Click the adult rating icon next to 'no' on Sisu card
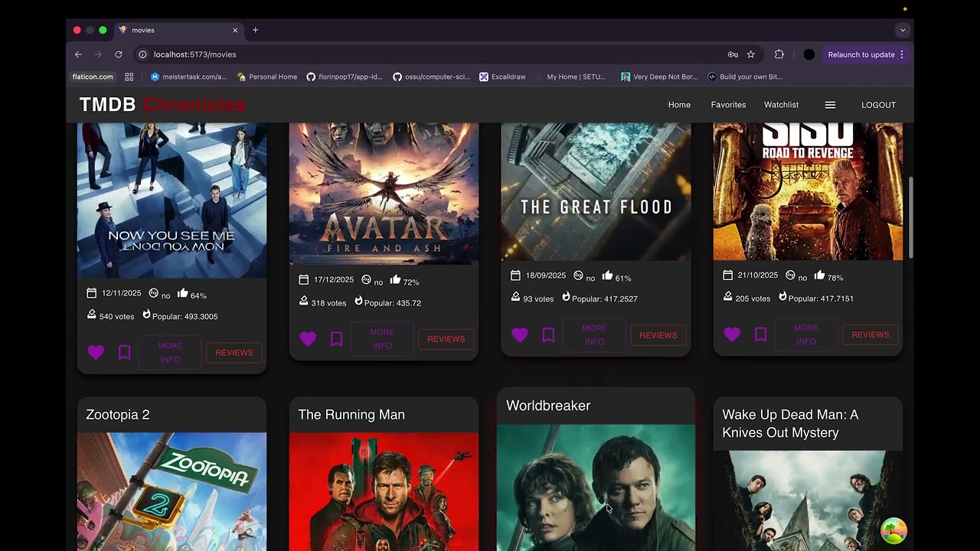Screen dimensions: 980x551 [790, 275]
